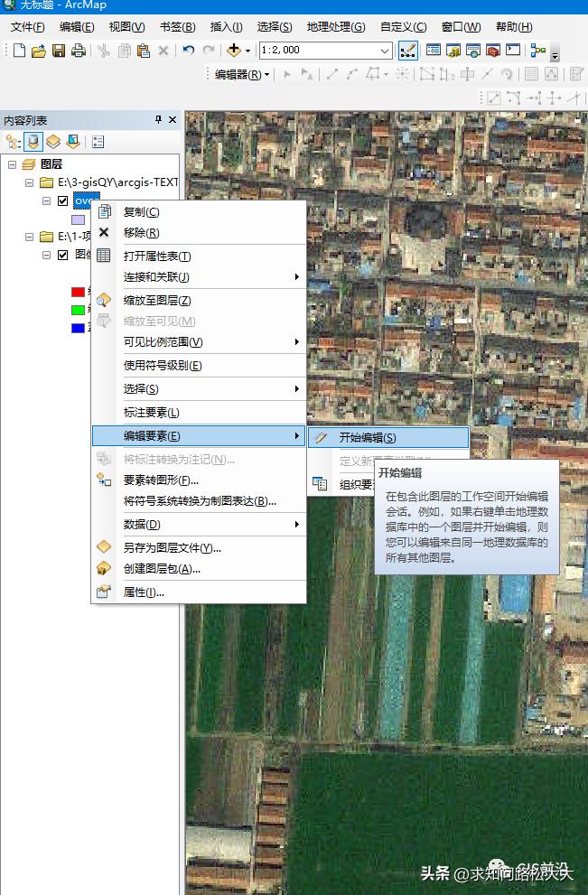Click the Add Data plus icon
Image resolution: width=588 pixels, height=895 pixels.
coord(234,51)
